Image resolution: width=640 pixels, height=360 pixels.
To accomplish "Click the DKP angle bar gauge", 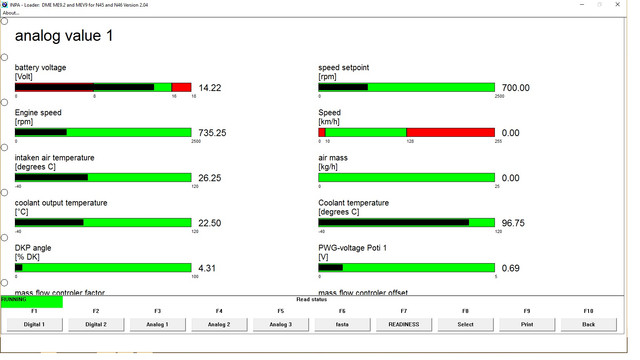I will (x=103, y=268).
